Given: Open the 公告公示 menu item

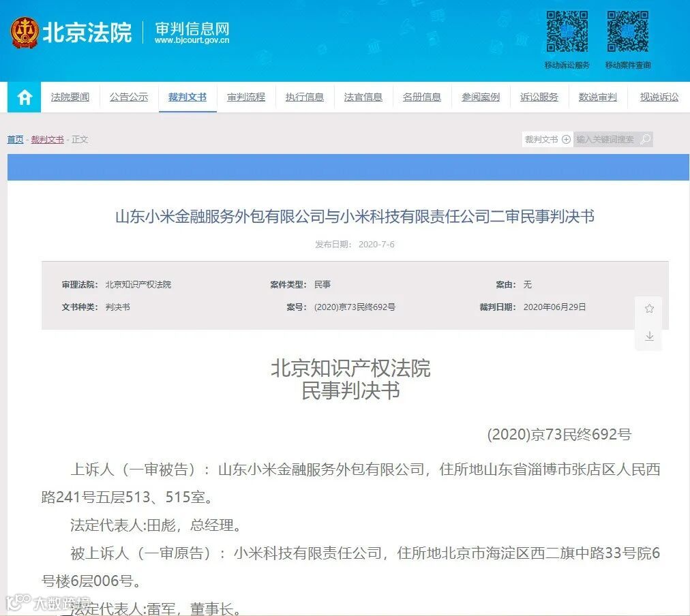Looking at the screenshot, I should [x=128, y=97].
